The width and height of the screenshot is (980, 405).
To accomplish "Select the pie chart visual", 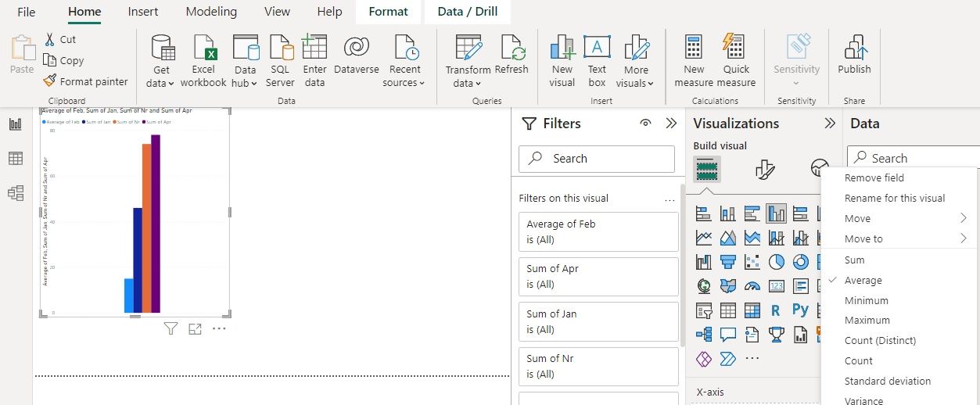I will [x=777, y=262].
